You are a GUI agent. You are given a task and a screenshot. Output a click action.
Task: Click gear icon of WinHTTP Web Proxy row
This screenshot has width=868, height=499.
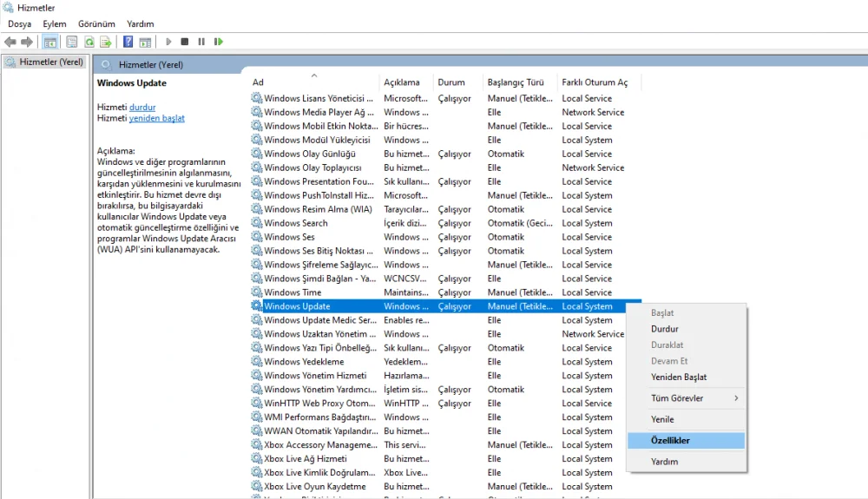256,403
